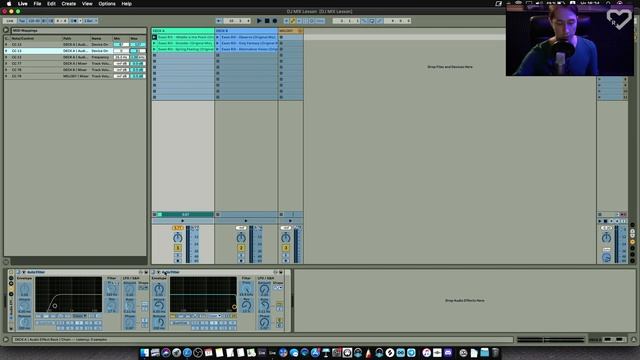Sort mappings by the Path column header
Image resolution: width=640 pixels, height=360 pixels.
76,38
